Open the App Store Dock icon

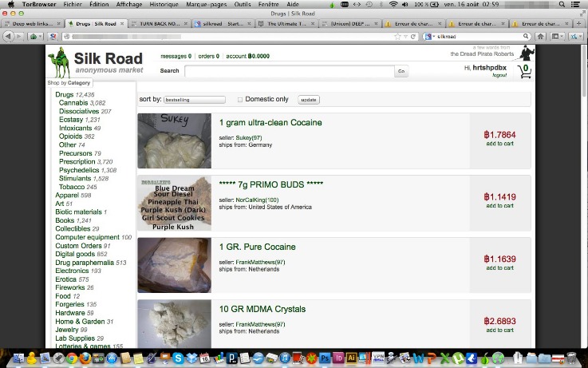(112, 358)
